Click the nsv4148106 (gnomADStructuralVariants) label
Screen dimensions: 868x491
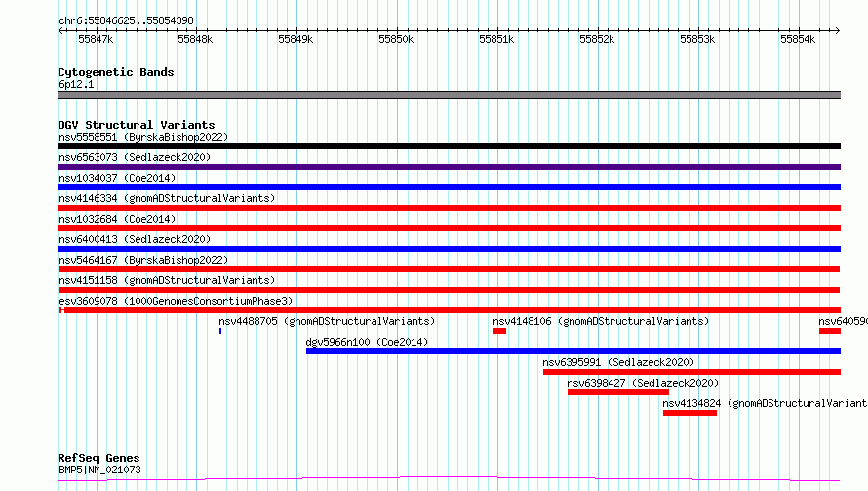(x=601, y=321)
